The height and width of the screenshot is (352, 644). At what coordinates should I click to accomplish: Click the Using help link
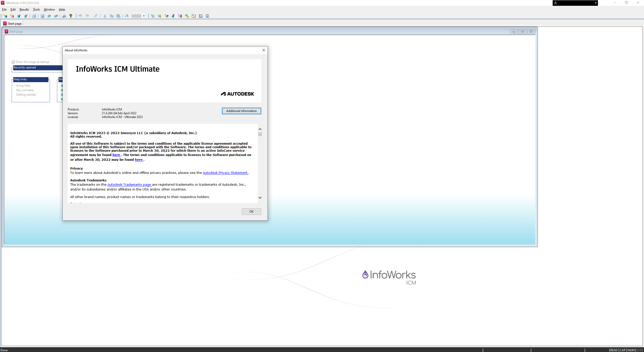coord(23,86)
